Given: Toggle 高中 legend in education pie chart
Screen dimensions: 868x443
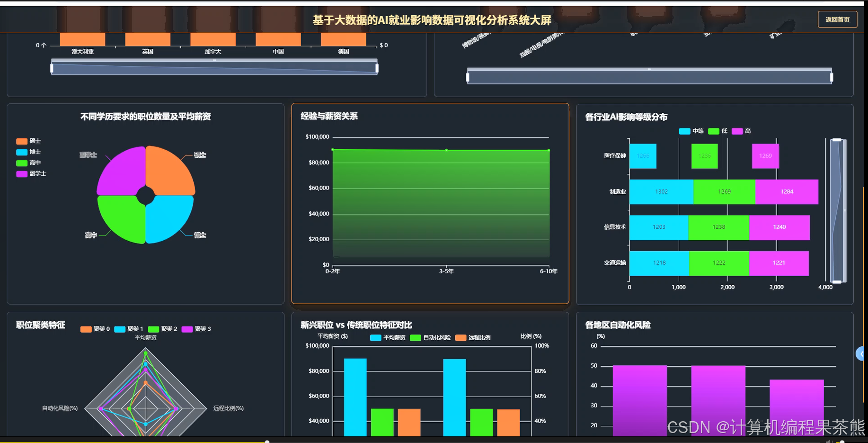Looking at the screenshot, I should click(x=28, y=163).
